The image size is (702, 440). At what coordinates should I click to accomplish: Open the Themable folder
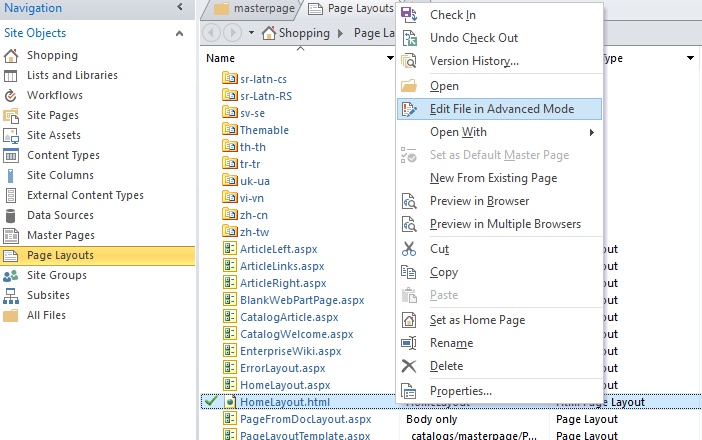tap(264, 130)
